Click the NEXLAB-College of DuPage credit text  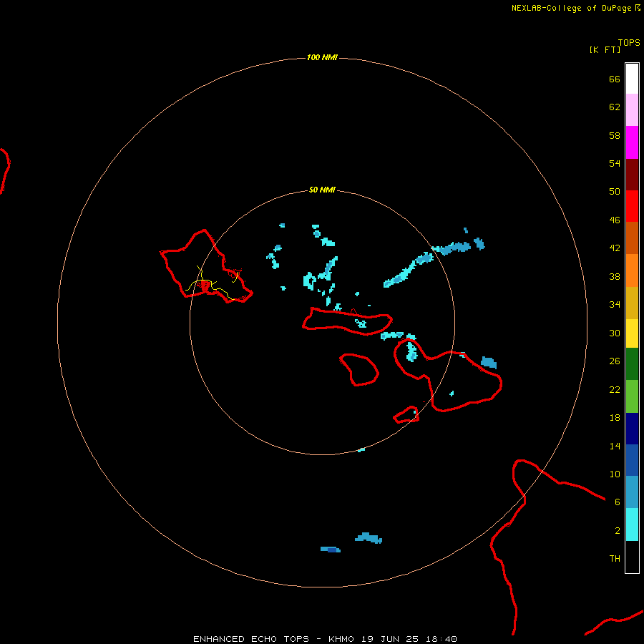tap(571, 8)
